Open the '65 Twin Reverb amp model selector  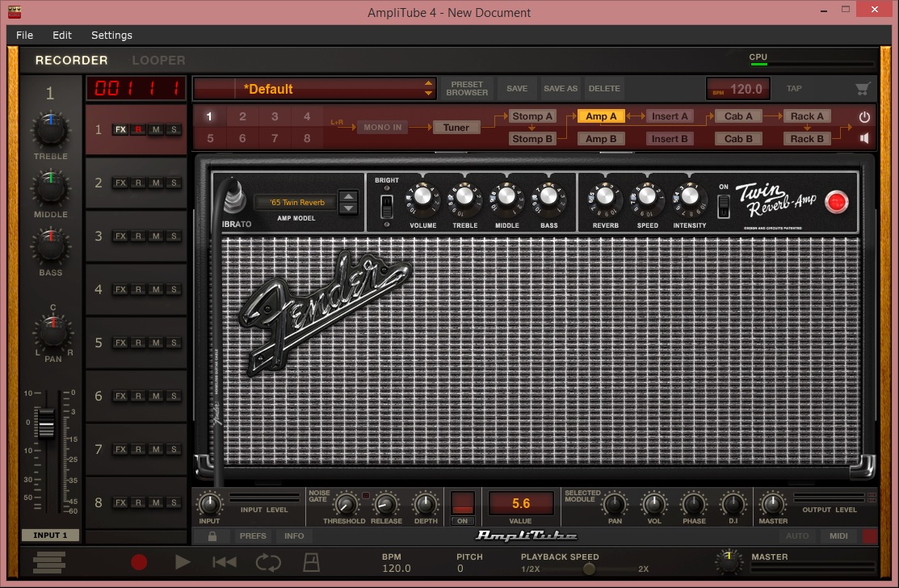click(297, 202)
